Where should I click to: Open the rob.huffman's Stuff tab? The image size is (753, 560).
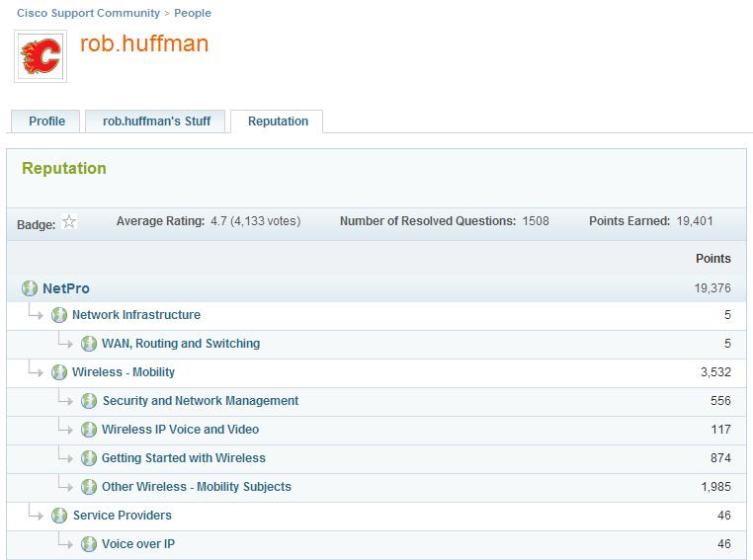[x=156, y=120]
